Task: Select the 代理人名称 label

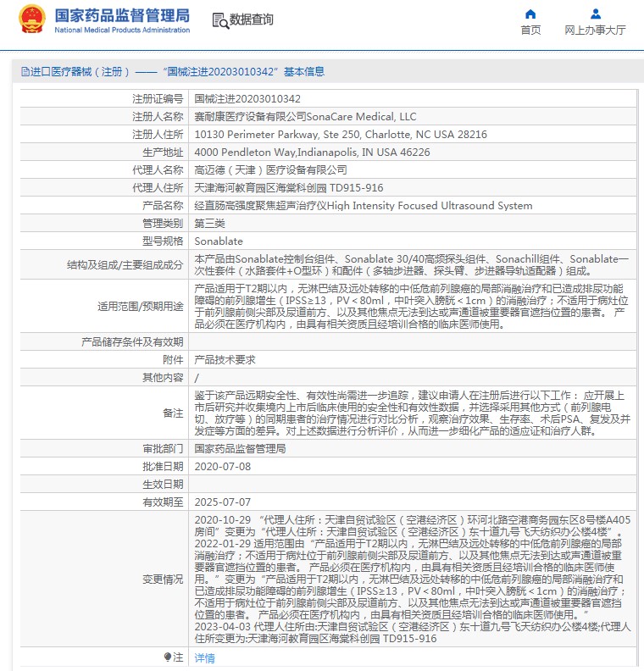Action: pyautogui.click(x=158, y=170)
